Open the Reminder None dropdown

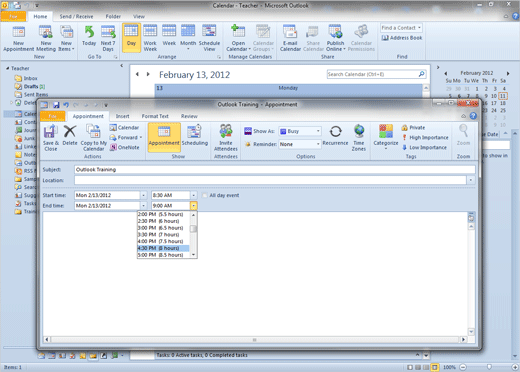coord(318,144)
